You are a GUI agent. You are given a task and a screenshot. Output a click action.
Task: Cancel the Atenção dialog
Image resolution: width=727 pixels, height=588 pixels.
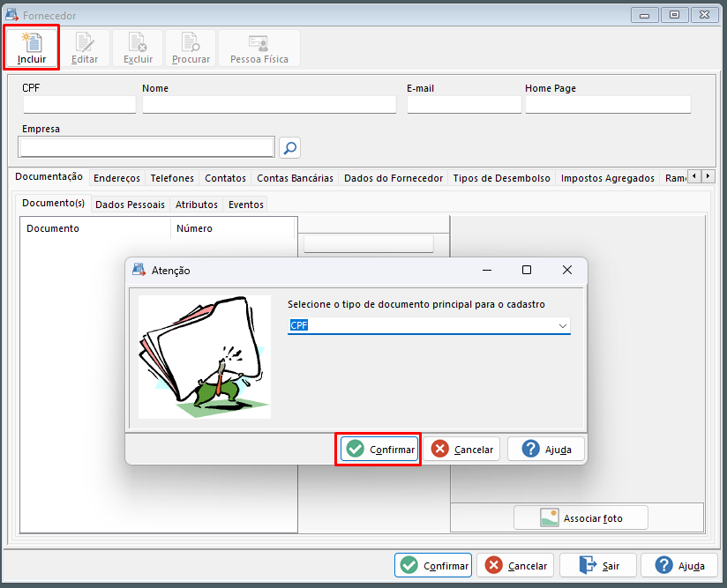(461, 449)
